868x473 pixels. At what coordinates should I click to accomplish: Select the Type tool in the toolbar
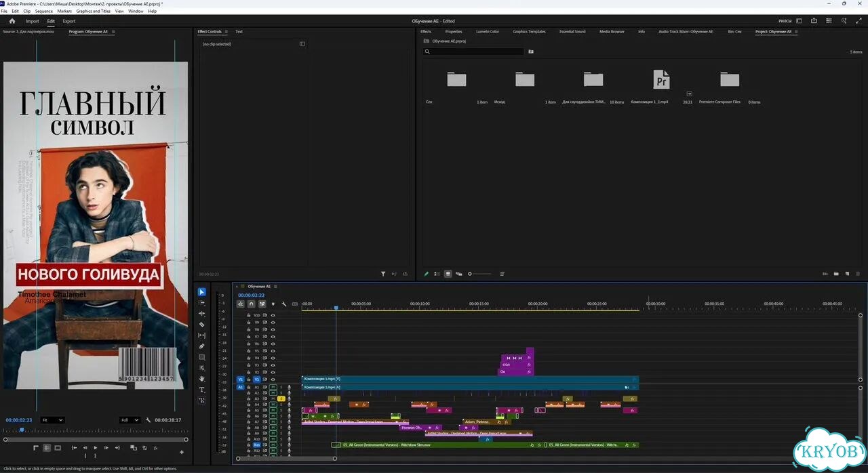201,390
